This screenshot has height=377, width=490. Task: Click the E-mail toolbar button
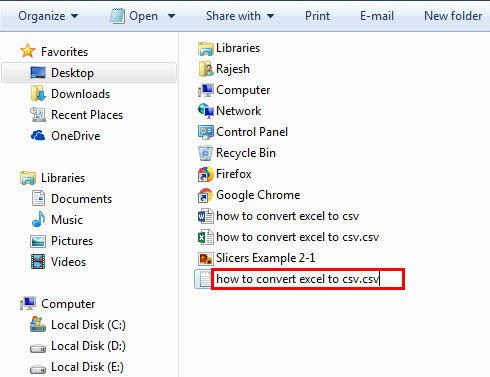click(377, 16)
